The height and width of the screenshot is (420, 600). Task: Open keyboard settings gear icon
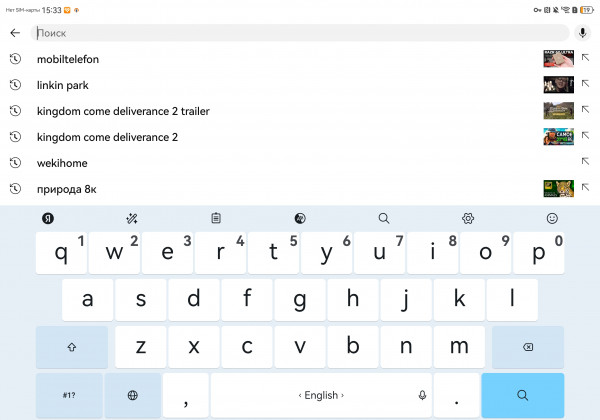(x=468, y=218)
